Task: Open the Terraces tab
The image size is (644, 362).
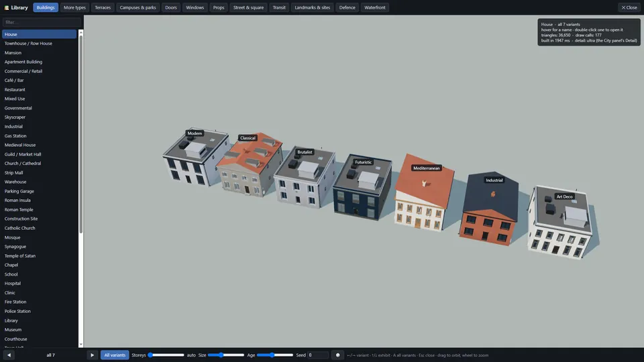Action: point(103,7)
